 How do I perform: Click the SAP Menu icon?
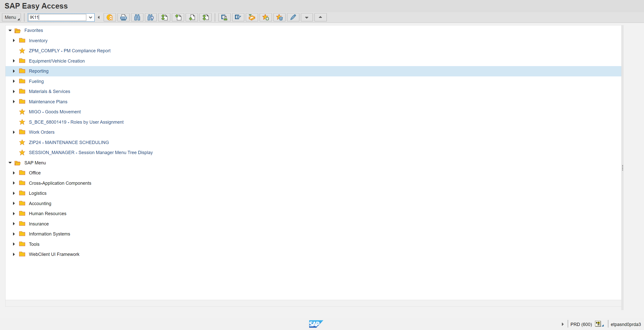click(238, 17)
